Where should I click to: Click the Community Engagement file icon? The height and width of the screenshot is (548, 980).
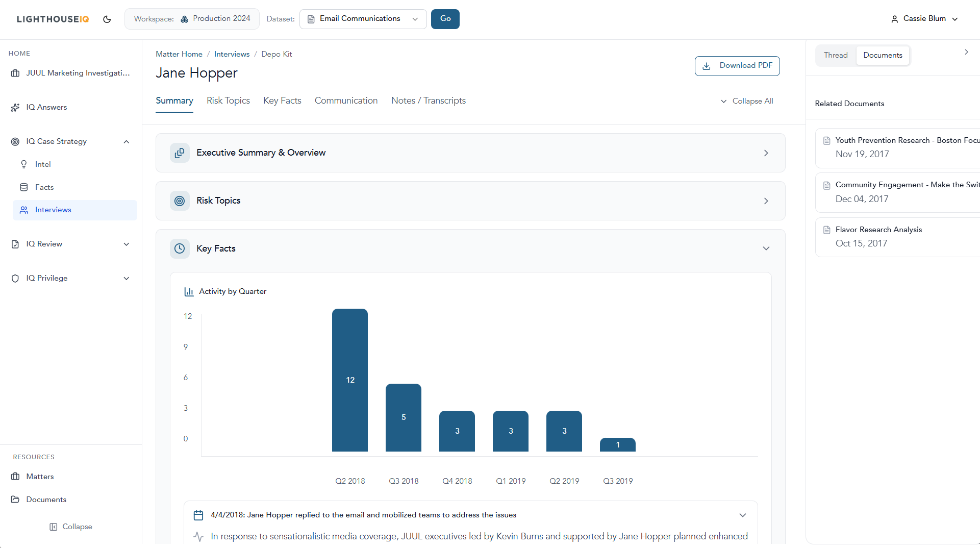(x=827, y=185)
